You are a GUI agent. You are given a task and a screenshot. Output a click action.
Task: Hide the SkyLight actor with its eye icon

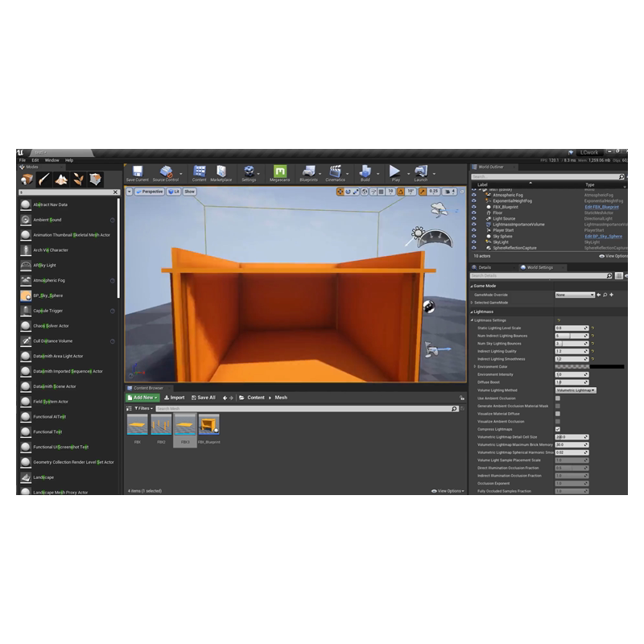(x=474, y=242)
